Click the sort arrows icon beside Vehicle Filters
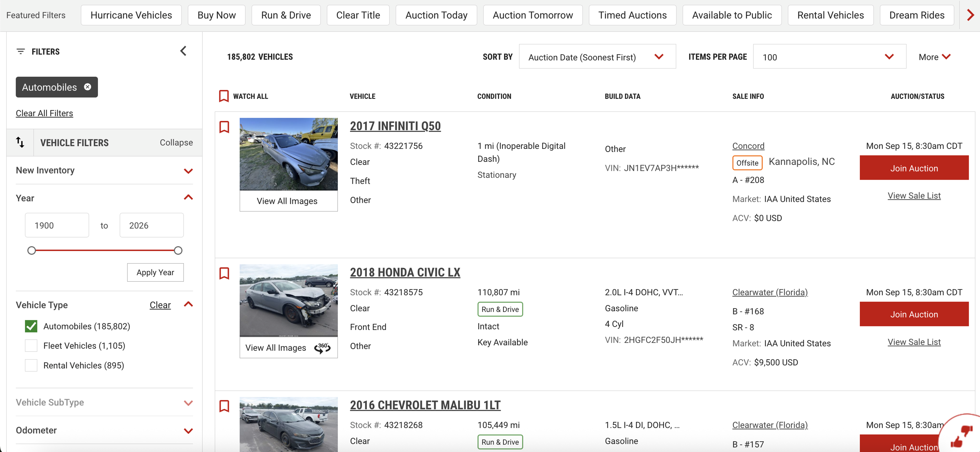The width and height of the screenshot is (980, 452). [x=20, y=143]
